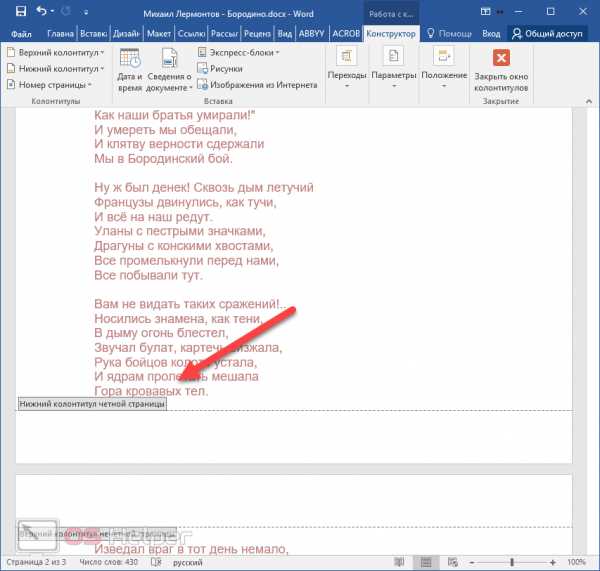Select the Конструктор tab
Image resolution: width=600 pixels, height=571 pixels.
tap(391, 34)
